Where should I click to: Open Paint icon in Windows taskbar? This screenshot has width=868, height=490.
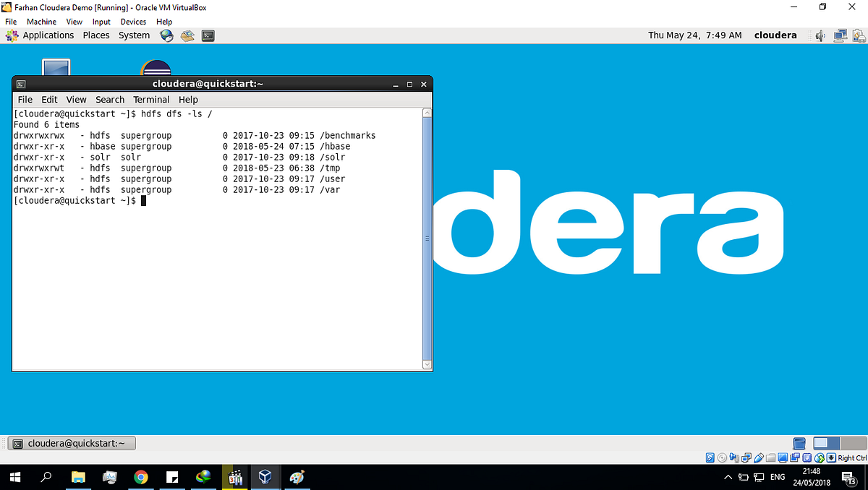click(297, 477)
